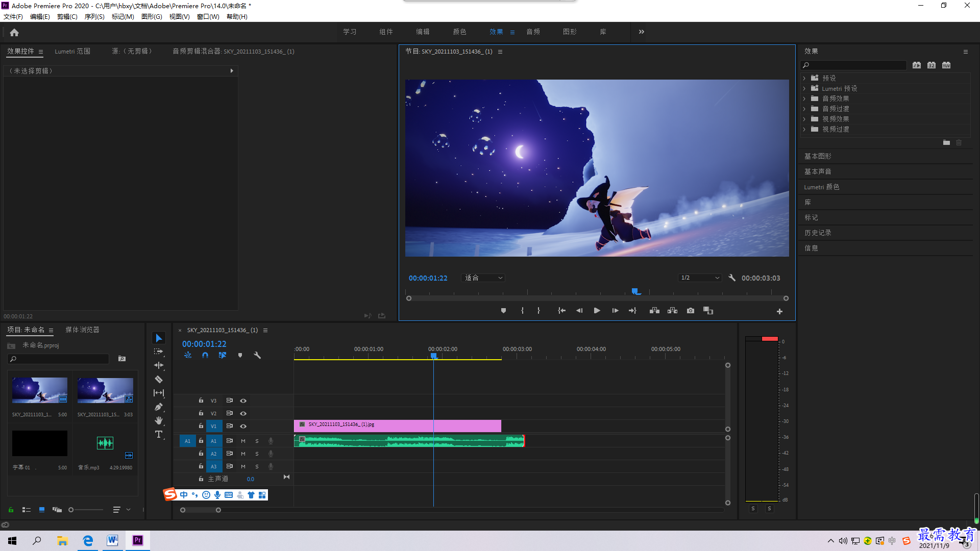The width and height of the screenshot is (980, 551).
Task: Open the 1/2 playback resolution dropdown
Action: point(700,278)
